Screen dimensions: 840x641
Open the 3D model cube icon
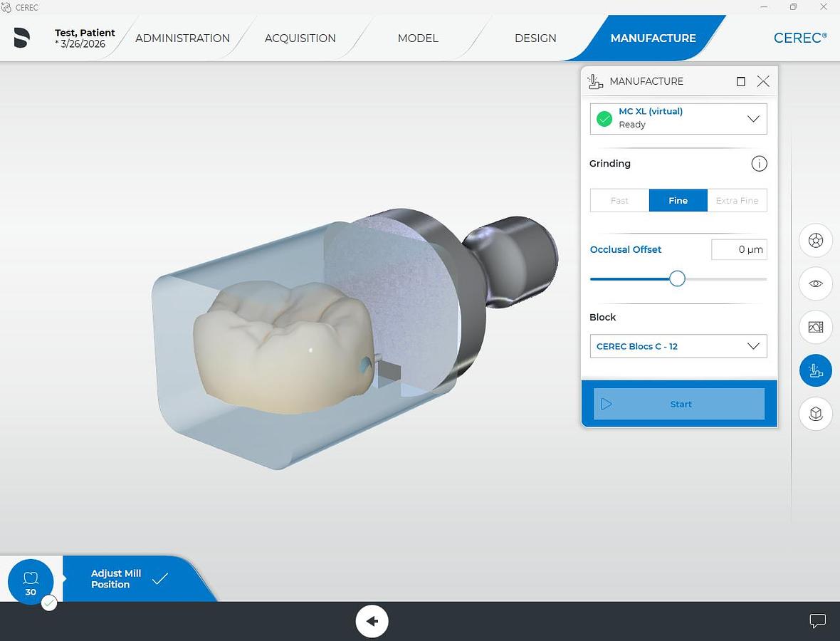tap(815, 414)
